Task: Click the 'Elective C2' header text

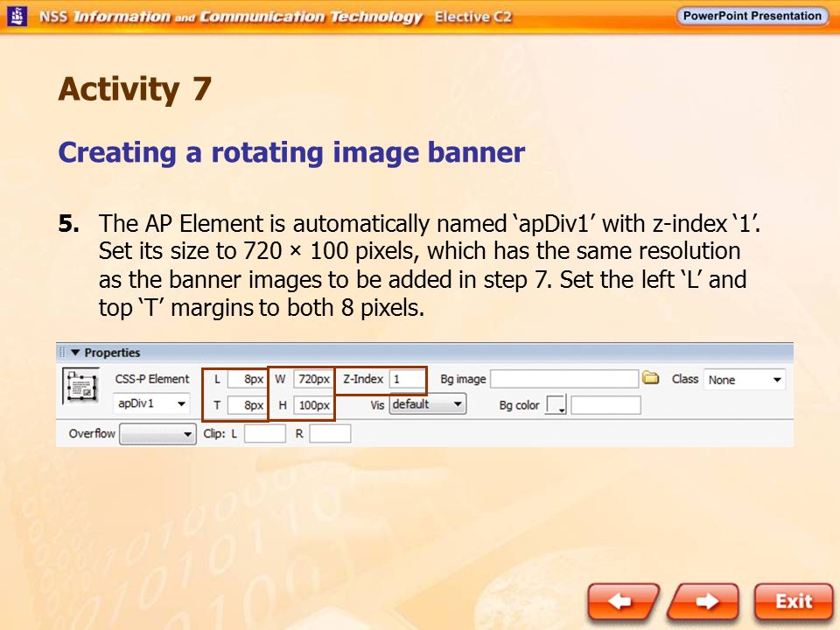Action: (473, 17)
